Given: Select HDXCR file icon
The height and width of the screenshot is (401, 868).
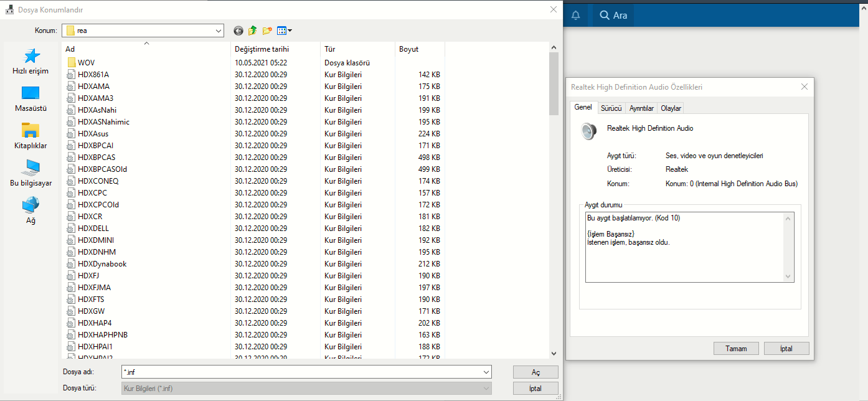Looking at the screenshot, I should 71,217.
